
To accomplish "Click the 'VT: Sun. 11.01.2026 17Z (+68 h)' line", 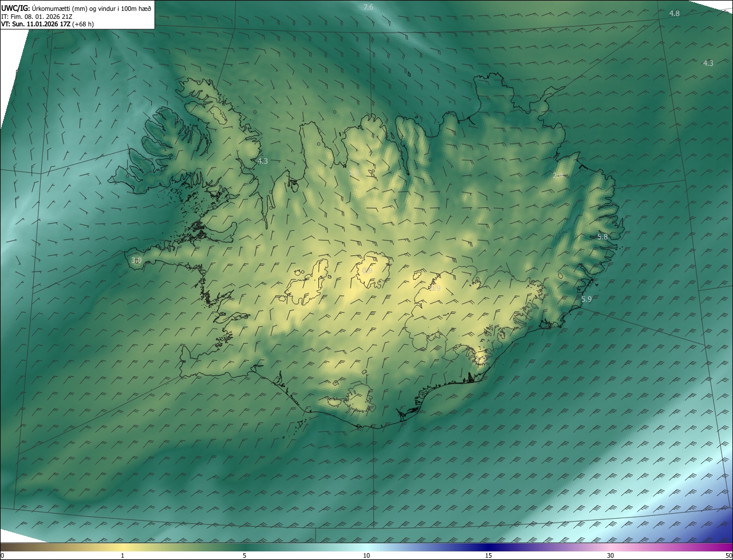I will point(48,24).
